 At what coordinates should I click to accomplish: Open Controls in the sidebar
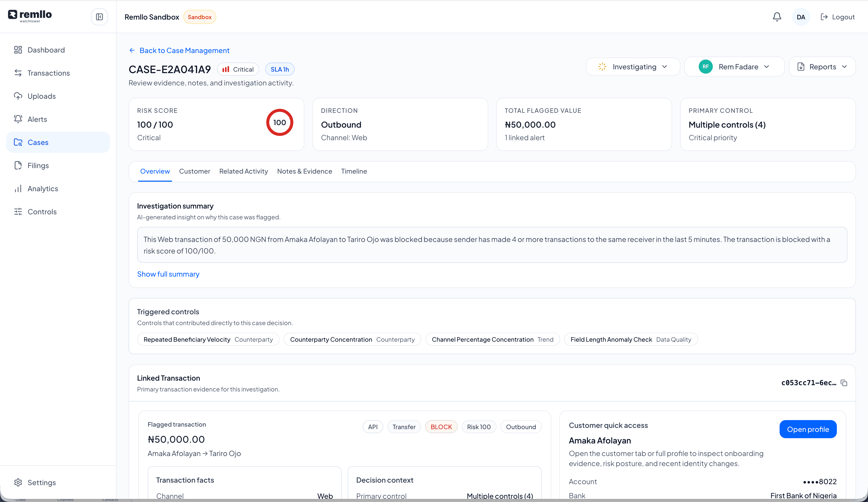[x=58, y=212]
